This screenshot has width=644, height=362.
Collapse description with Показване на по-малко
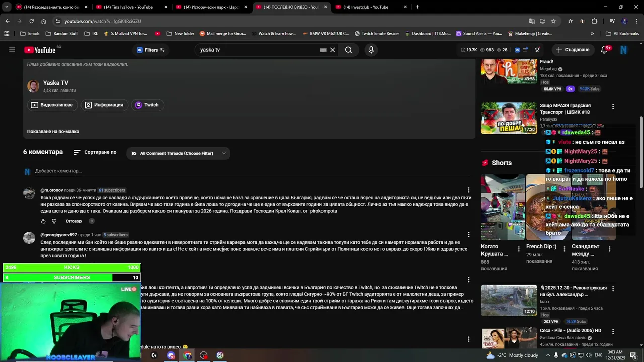(53, 131)
